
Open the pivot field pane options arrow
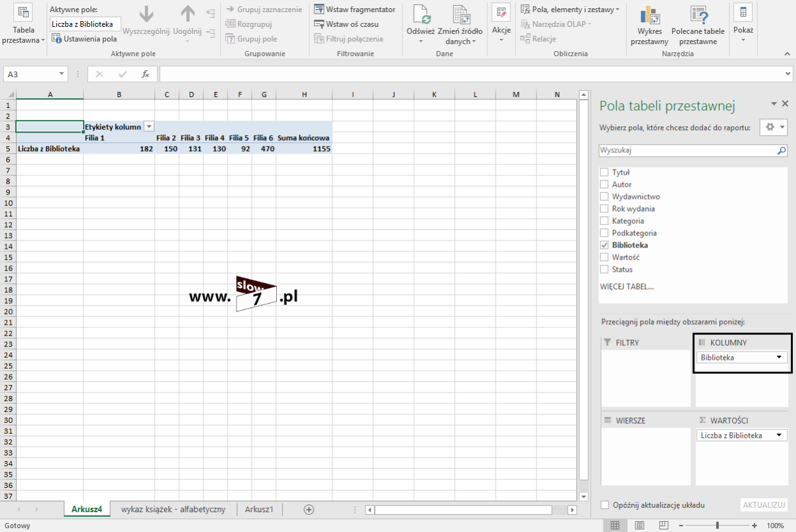click(774, 103)
